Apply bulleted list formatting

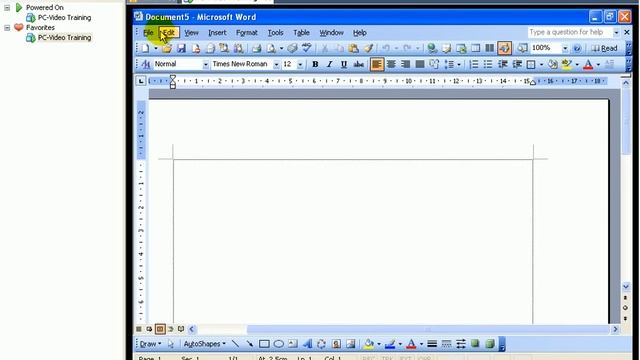[x=488, y=64]
